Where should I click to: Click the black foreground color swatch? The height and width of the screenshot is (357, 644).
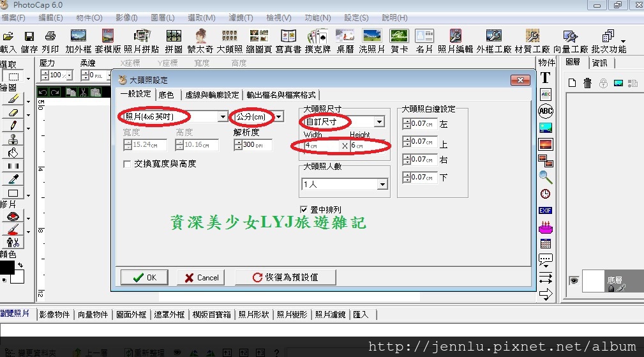click(x=7, y=268)
